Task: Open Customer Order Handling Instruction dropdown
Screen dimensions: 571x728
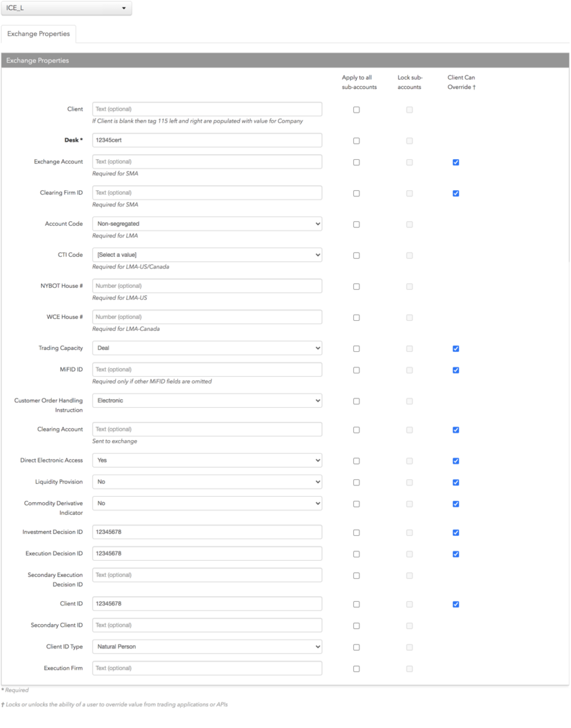Action: click(x=207, y=400)
